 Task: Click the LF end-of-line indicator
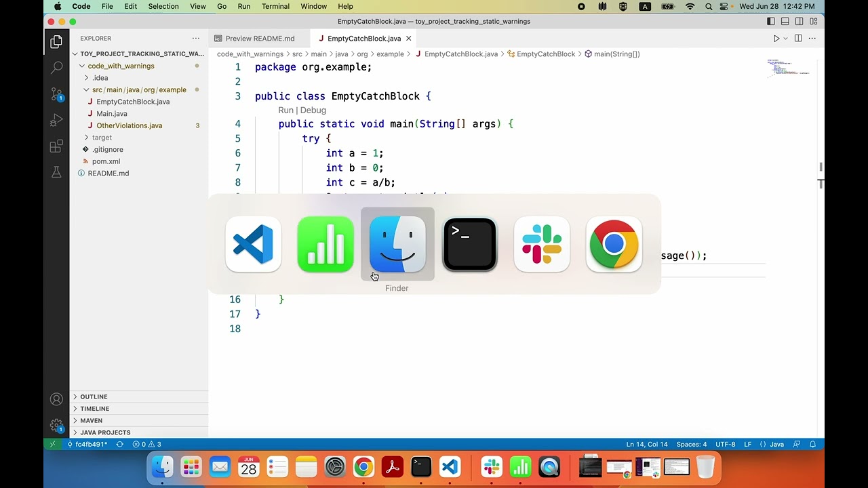coord(748,445)
